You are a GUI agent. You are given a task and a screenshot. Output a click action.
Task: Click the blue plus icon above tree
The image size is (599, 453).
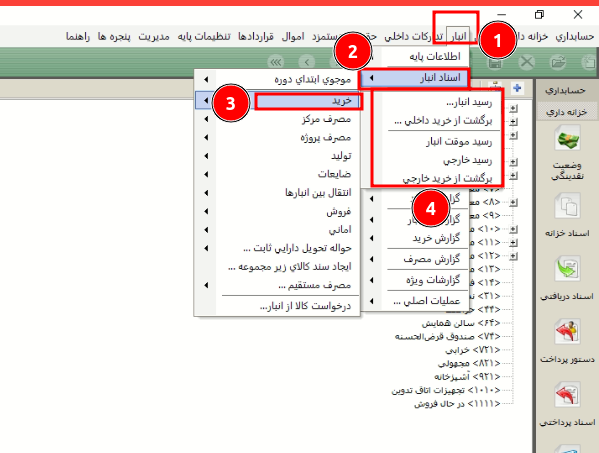tap(517, 88)
